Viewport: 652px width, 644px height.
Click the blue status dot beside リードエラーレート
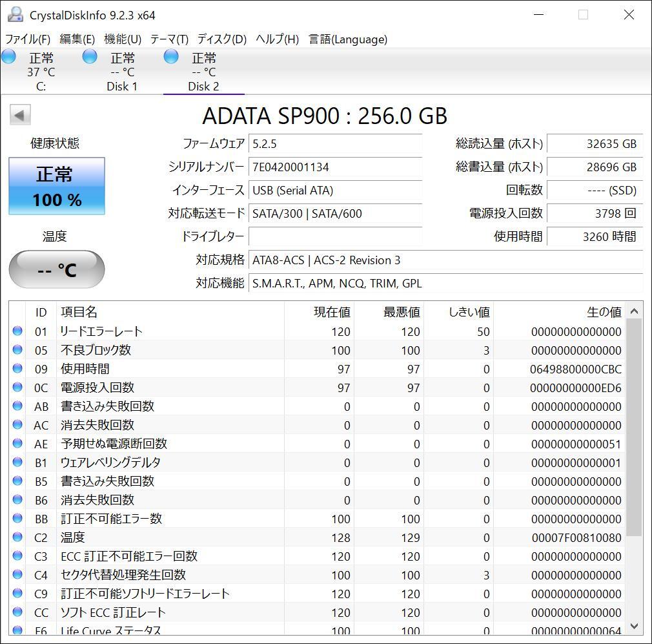(17, 331)
